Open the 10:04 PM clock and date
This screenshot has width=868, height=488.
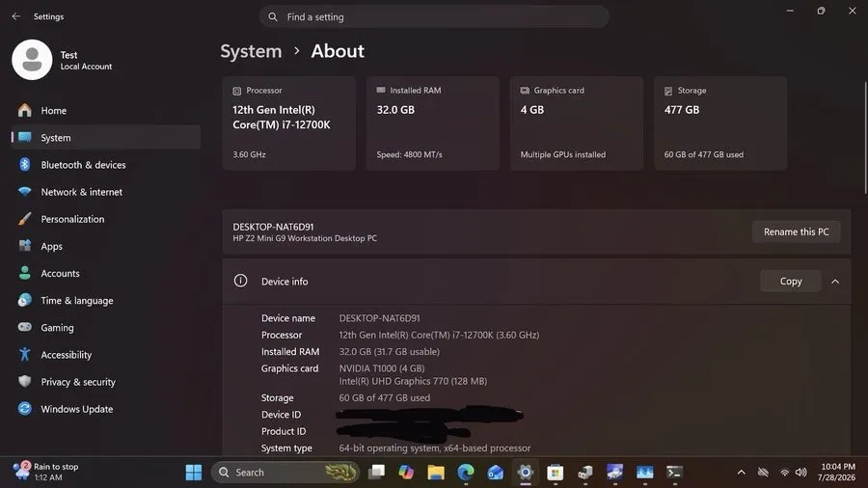pos(837,472)
